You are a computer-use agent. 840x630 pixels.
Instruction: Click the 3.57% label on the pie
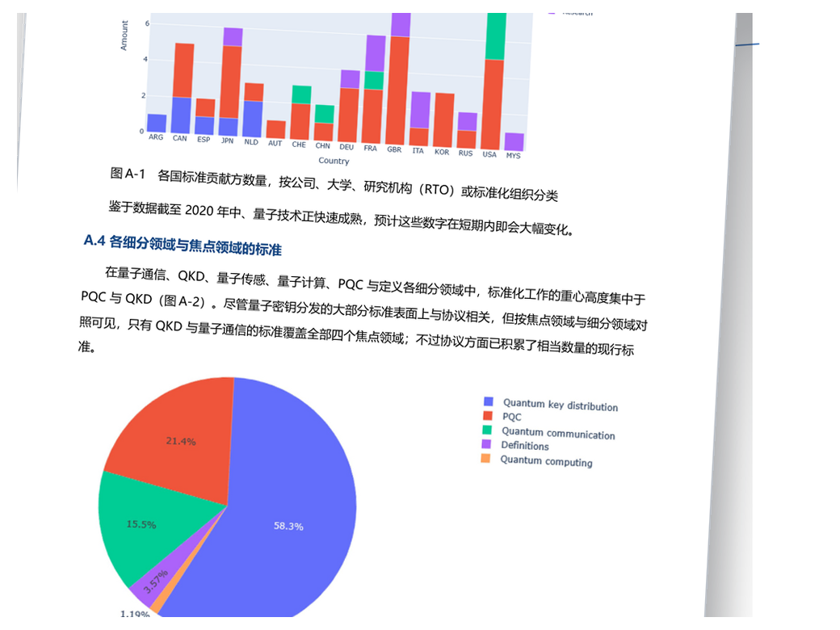[x=156, y=582]
